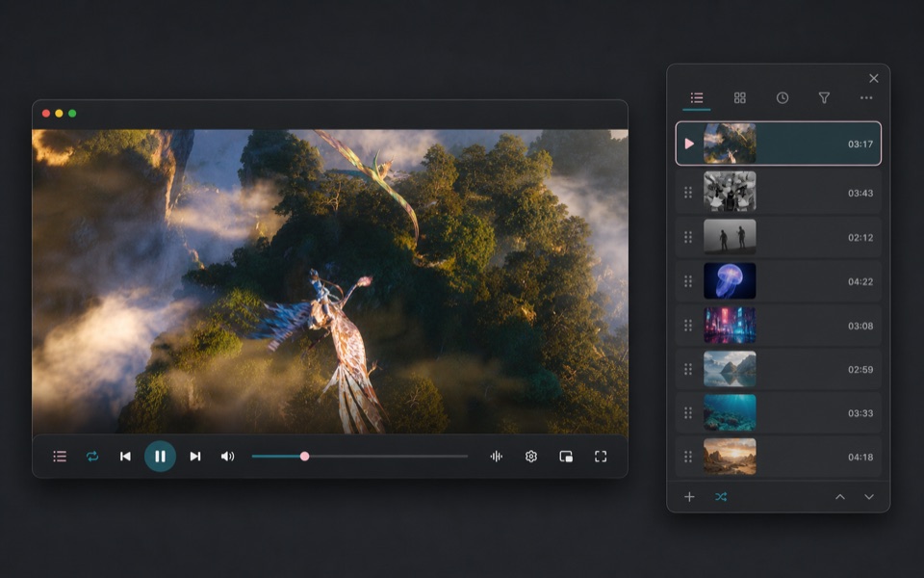Click the 03:17 duration label

[x=860, y=144]
